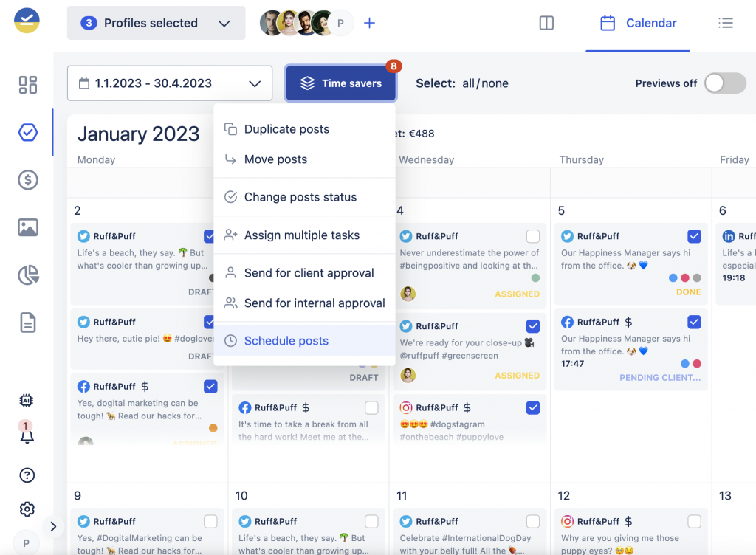Toggle the Previews off switch

[724, 83]
